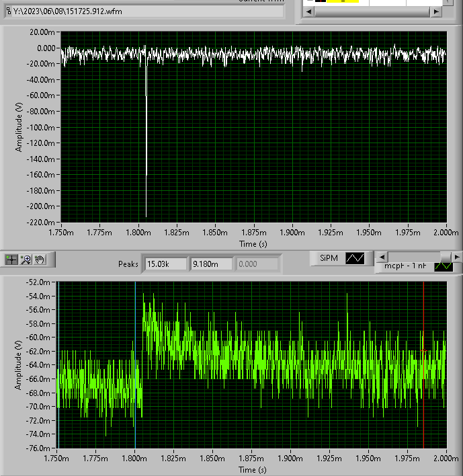Click the greyed-out 0.000 Peaks field
463x476 pixels.
tap(257, 264)
